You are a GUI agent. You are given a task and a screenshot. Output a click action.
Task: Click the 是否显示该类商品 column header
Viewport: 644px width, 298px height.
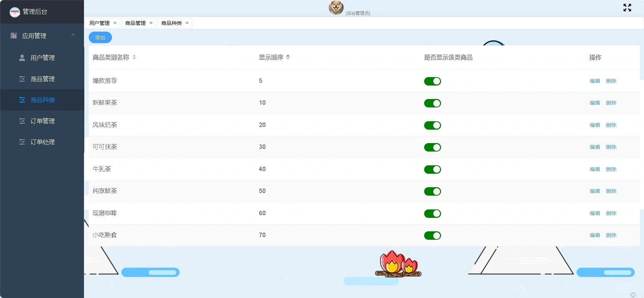448,58
